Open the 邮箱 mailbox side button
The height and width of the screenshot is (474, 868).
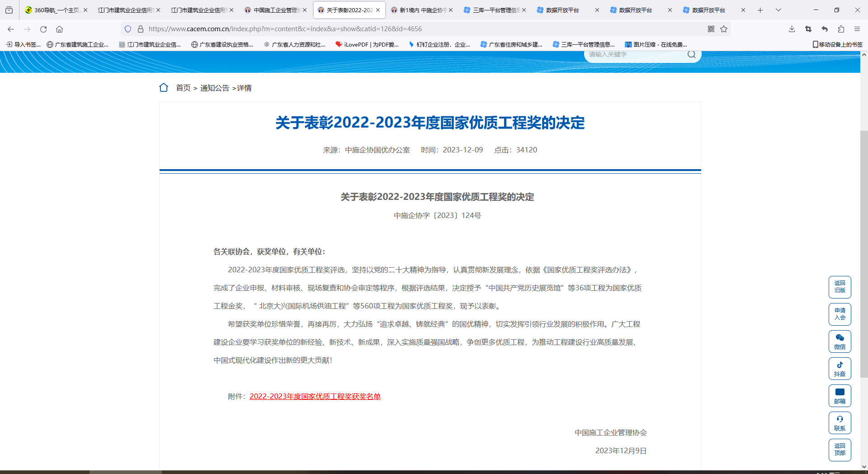[x=840, y=396]
